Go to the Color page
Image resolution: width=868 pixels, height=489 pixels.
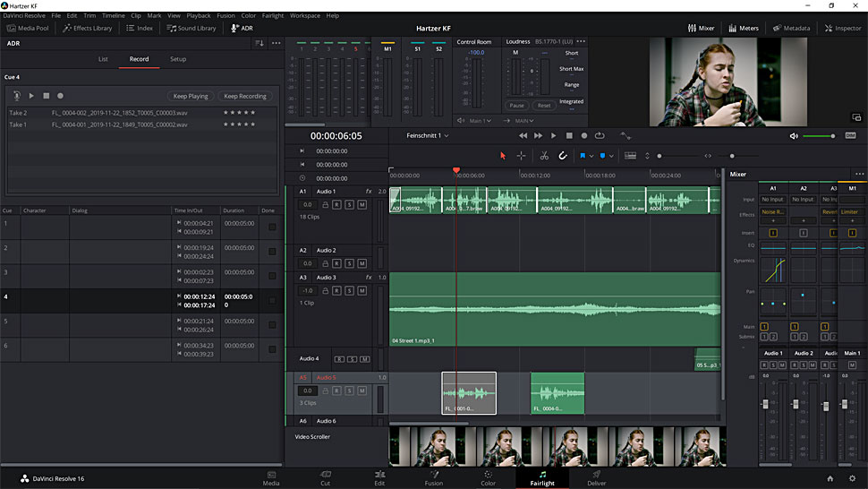[488, 478]
